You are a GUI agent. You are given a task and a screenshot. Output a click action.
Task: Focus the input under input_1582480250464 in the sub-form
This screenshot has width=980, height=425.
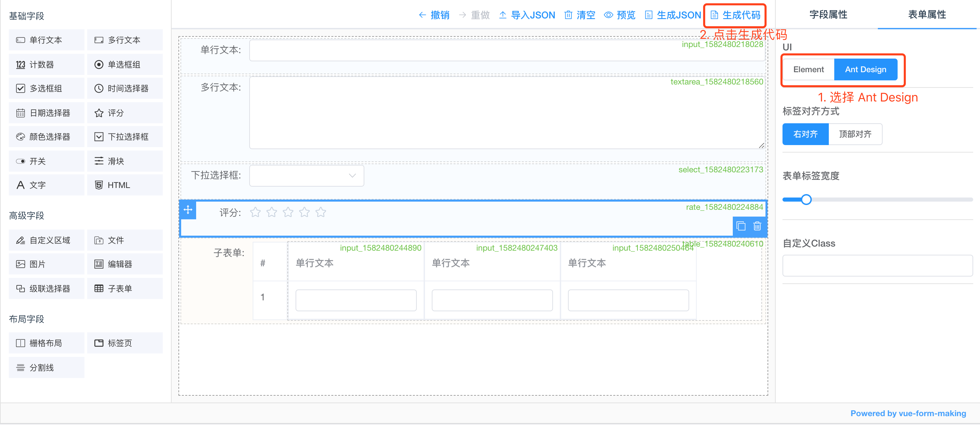pos(628,300)
